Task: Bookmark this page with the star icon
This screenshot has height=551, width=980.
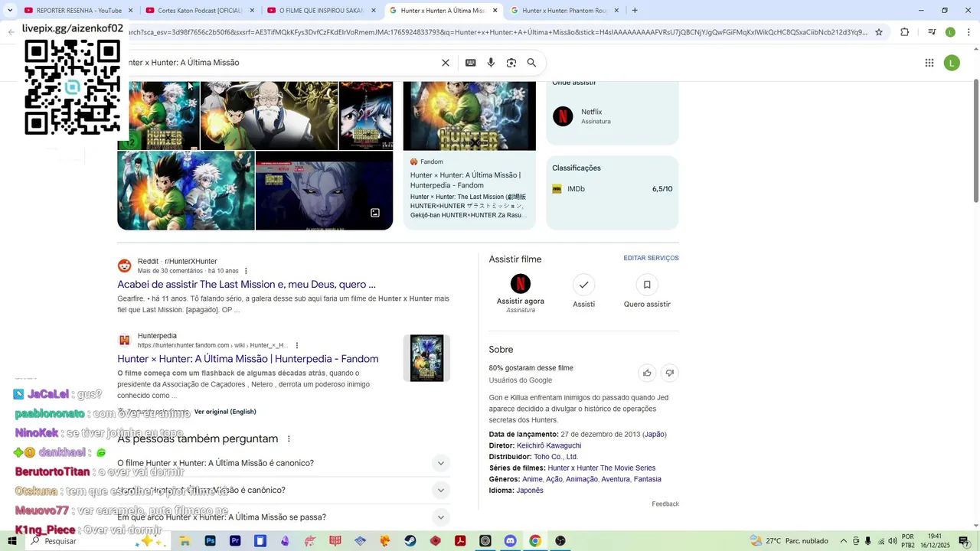Action: pyautogui.click(x=879, y=32)
